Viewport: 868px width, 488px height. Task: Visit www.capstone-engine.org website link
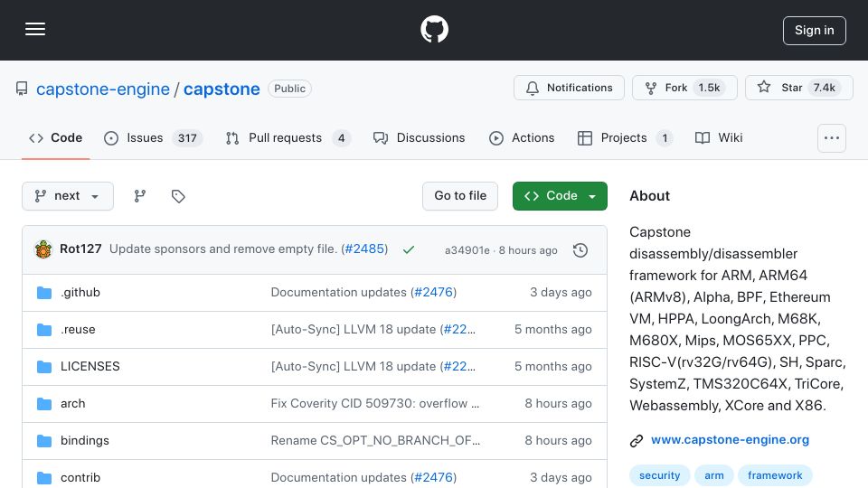tap(730, 440)
